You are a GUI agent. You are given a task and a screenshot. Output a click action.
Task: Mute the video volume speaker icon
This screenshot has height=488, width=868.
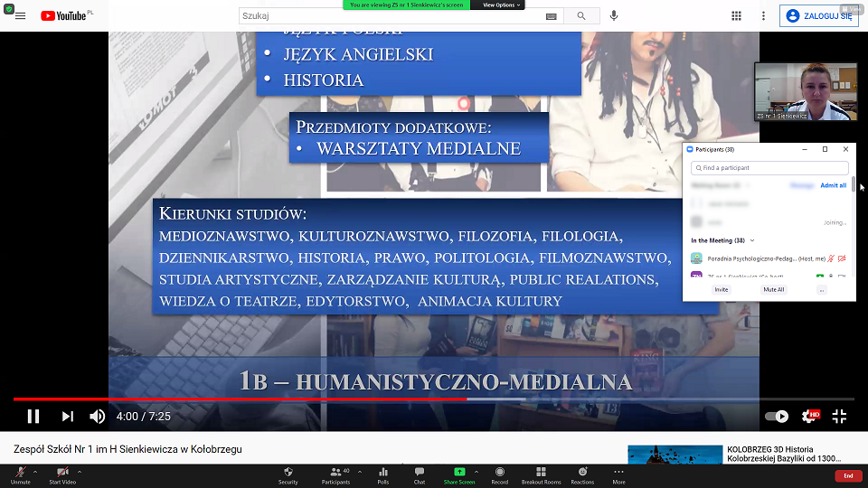click(98, 416)
